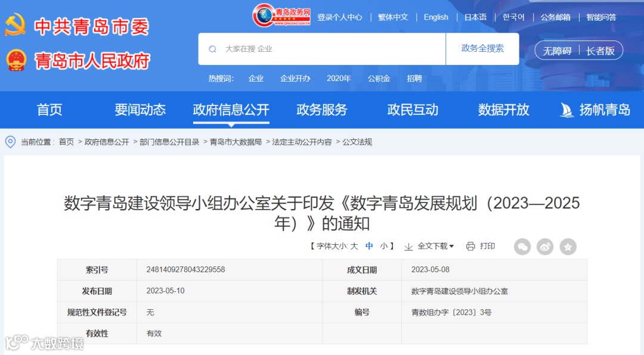The width and height of the screenshot is (644, 355).
Task: Open the 首页 navigation tab
Action: point(49,110)
